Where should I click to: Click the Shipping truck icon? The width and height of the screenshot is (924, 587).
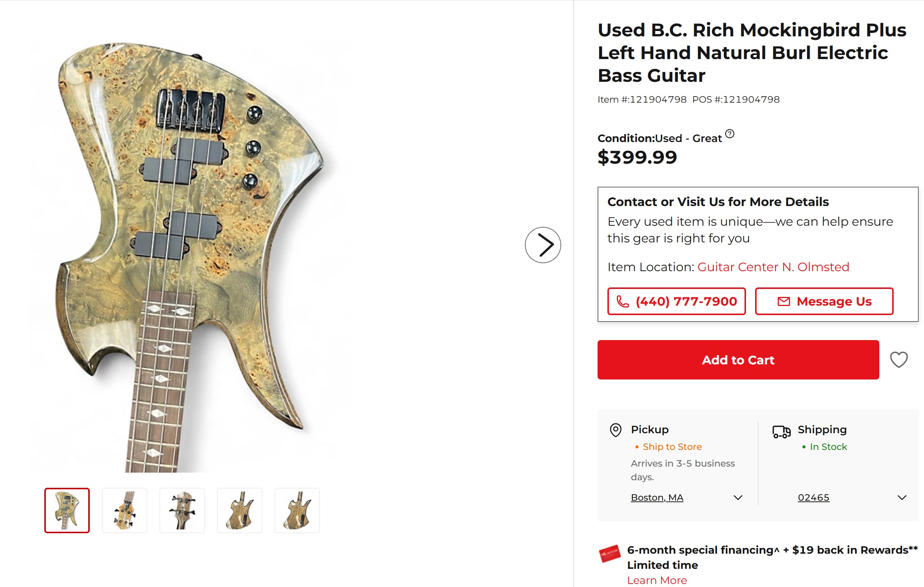coord(781,431)
